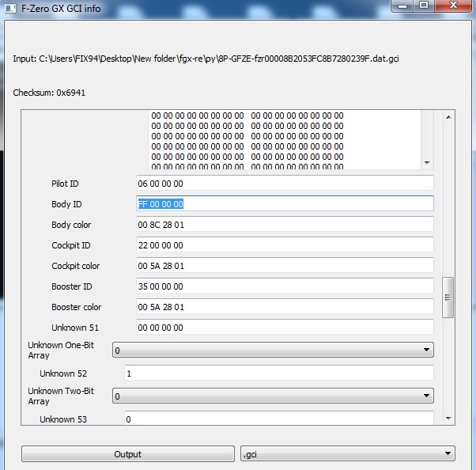The height and width of the screenshot is (470, 476).
Task: Click the Unknown 52 input field
Action: pos(278,373)
